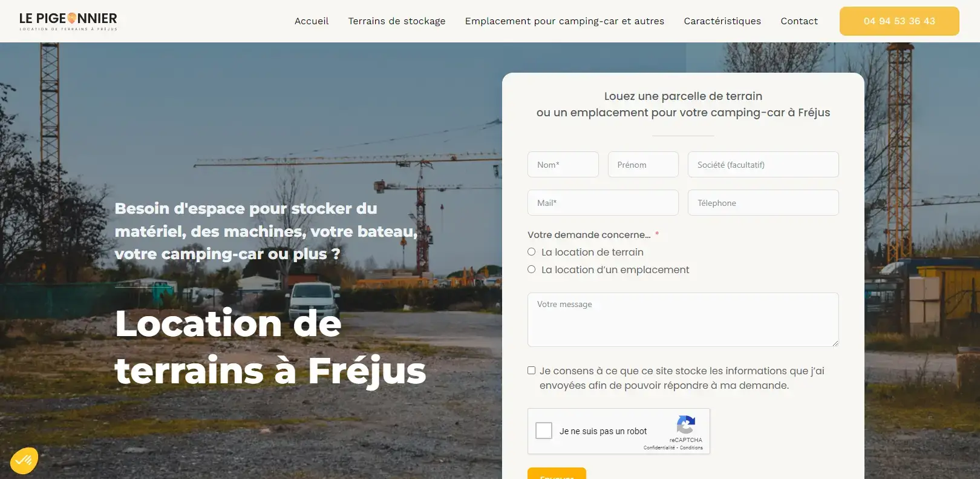Open Emplacement pour camping-car et autres

point(564,21)
